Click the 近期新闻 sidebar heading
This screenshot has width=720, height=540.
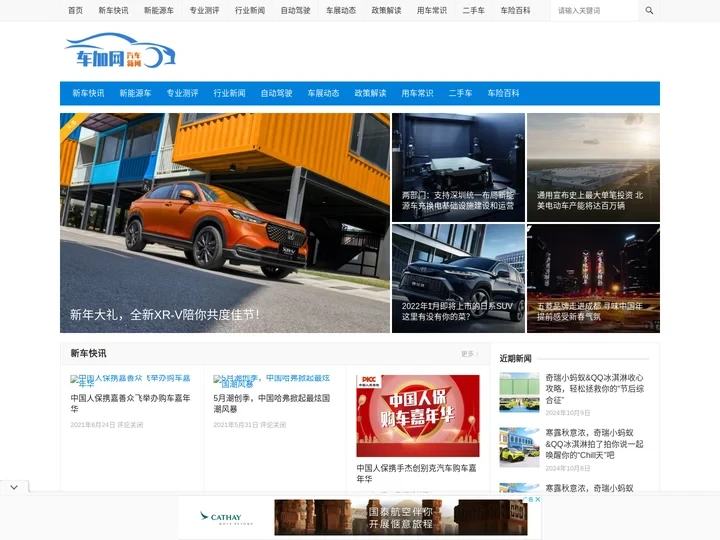pos(515,358)
